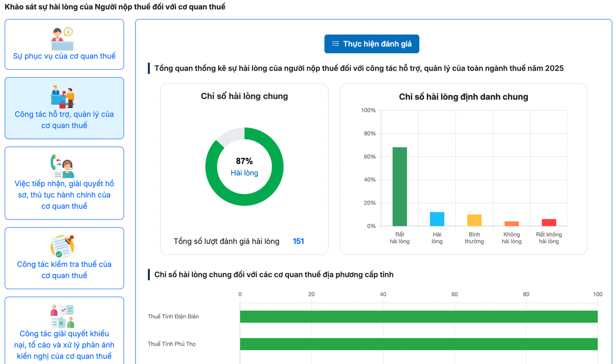Click the green Rất hài lòng bar
Image resolution: width=616 pixels, height=364 pixels.
pyautogui.click(x=399, y=187)
